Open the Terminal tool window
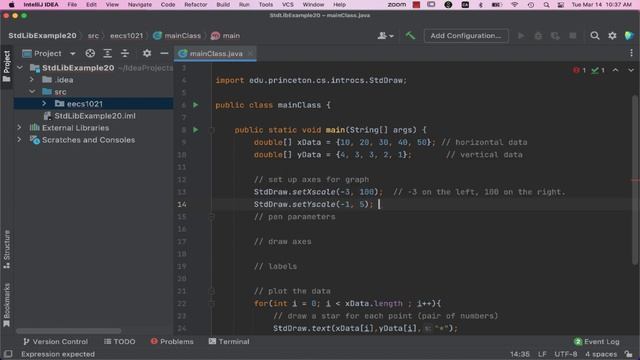 (x=229, y=341)
